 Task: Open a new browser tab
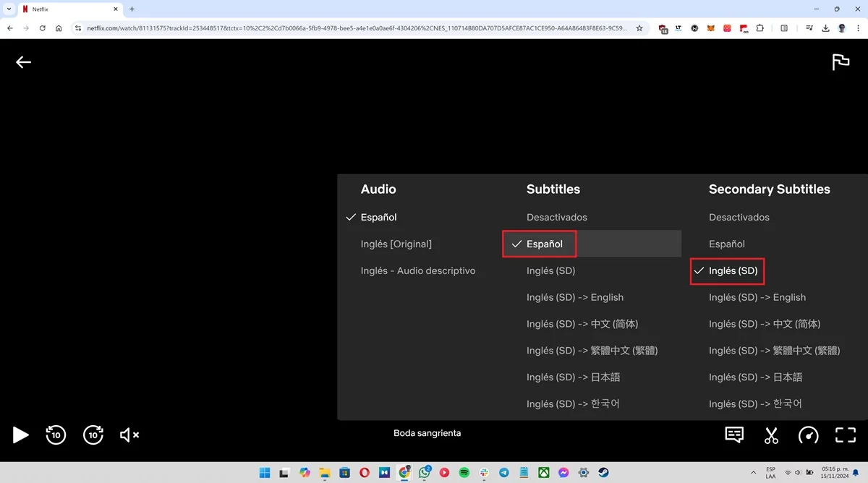tap(131, 10)
